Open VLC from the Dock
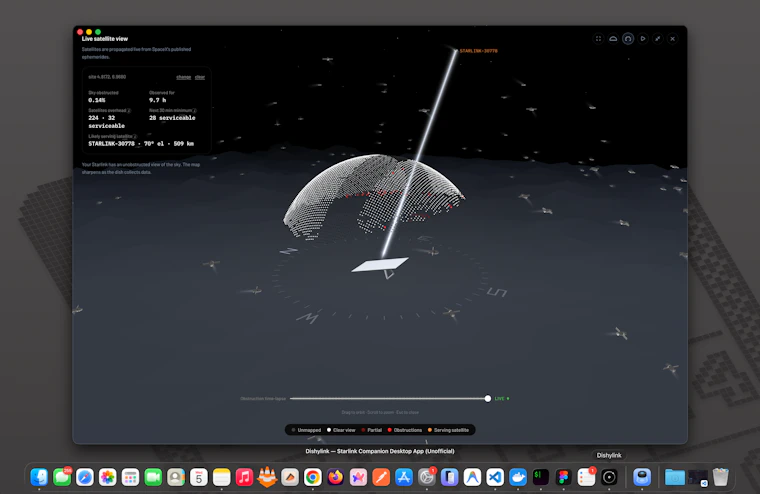 point(267,478)
